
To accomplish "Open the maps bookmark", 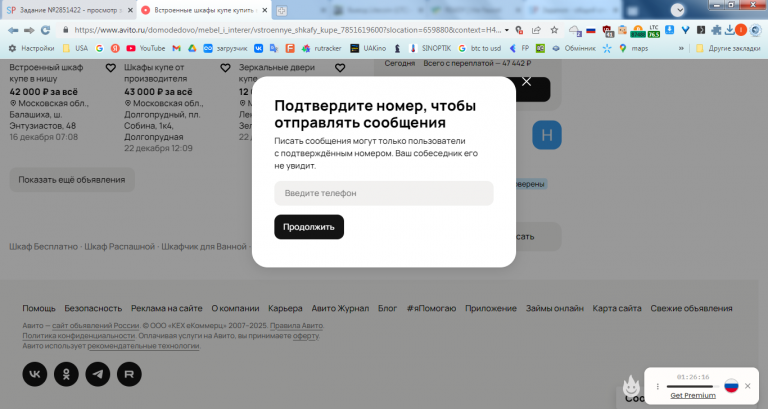I will click(633, 48).
